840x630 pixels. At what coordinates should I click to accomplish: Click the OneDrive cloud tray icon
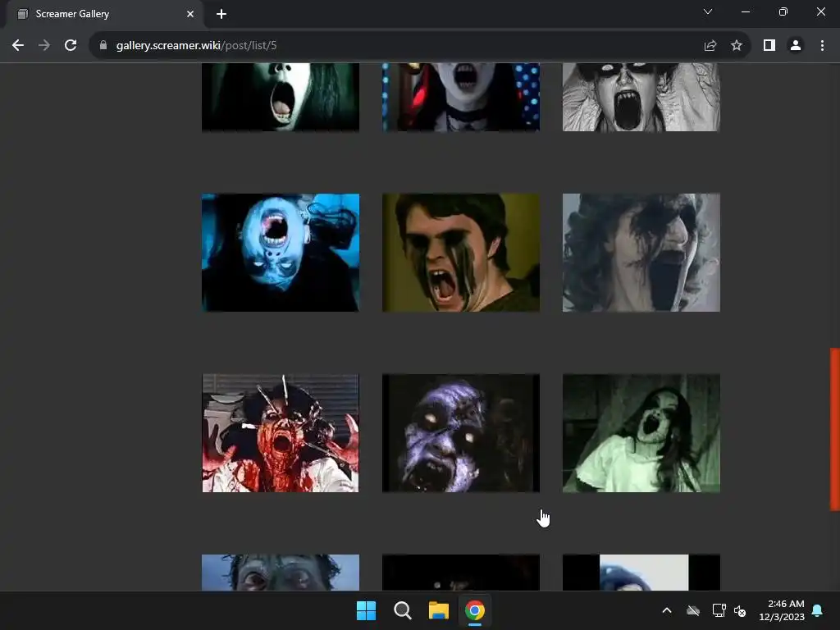[693, 610]
